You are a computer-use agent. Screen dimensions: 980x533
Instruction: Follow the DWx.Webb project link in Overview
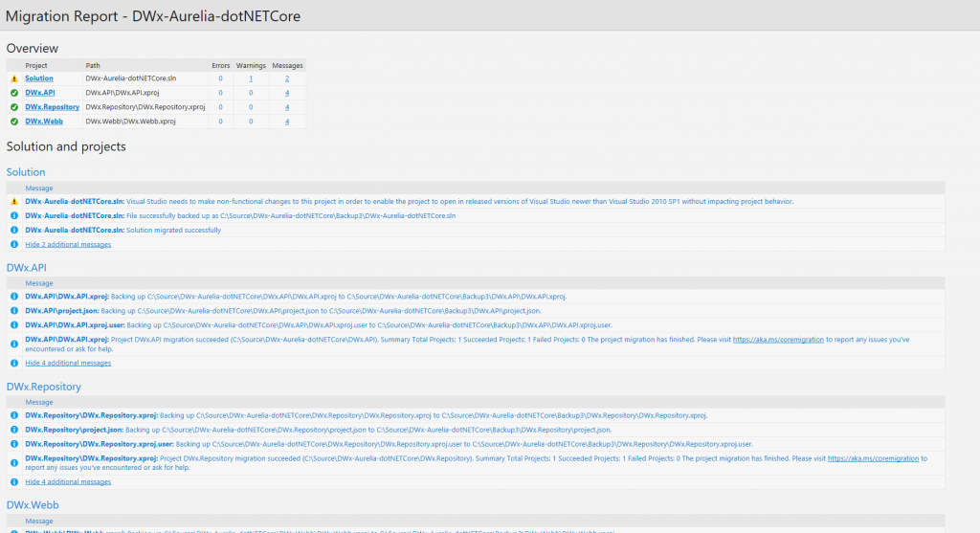coord(44,122)
